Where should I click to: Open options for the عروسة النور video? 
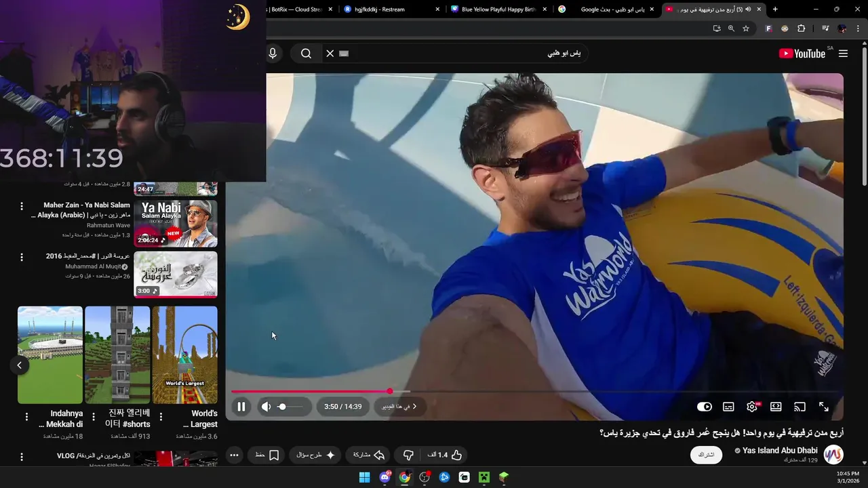[21, 257]
